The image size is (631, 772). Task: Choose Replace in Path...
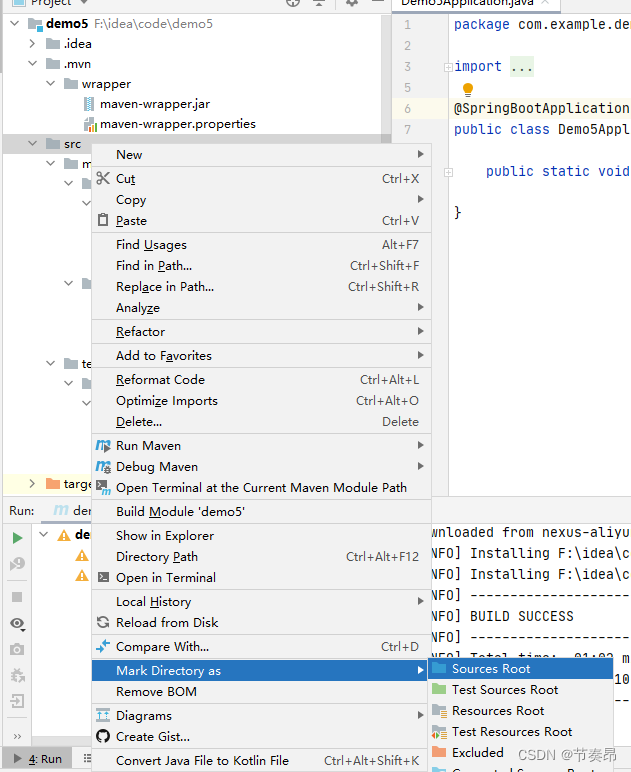(x=261, y=287)
